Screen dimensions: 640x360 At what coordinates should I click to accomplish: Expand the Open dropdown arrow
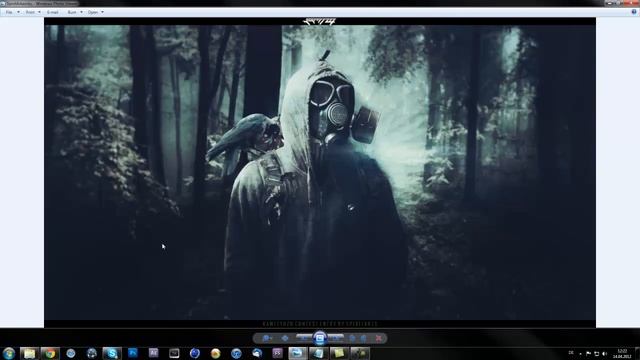[x=102, y=12]
